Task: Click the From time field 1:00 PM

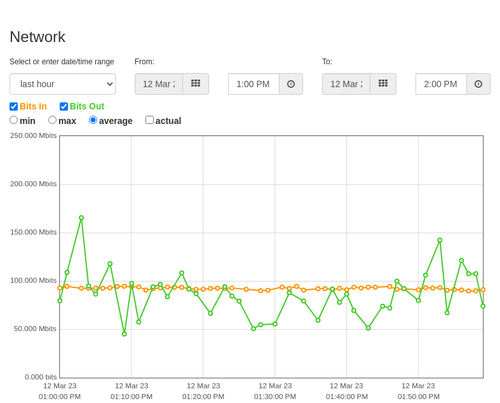Action: [254, 84]
